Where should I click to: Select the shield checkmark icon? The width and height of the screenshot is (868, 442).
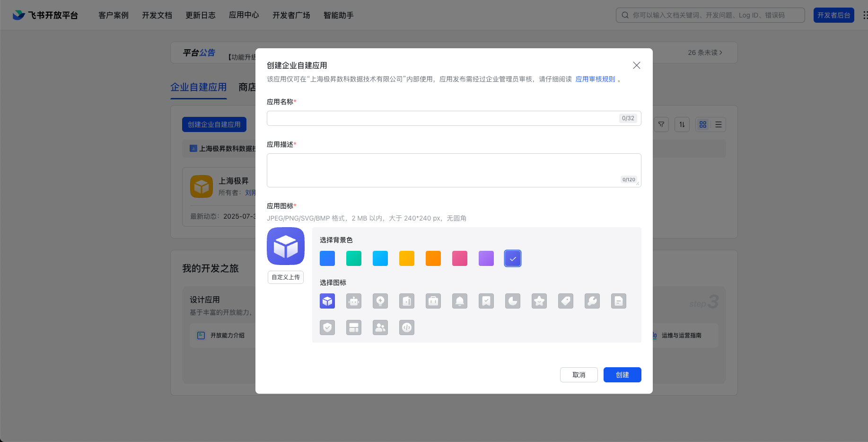click(327, 327)
